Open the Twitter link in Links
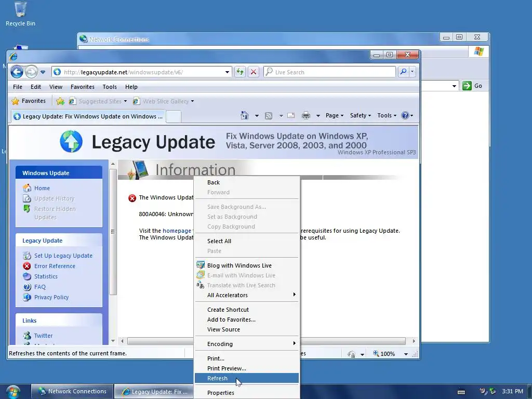 pyautogui.click(x=43, y=336)
